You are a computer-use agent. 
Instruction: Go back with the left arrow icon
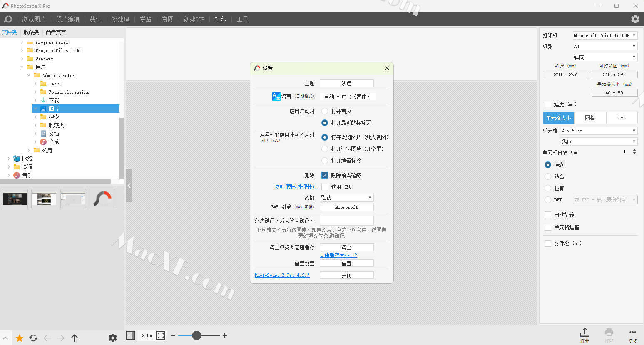pyautogui.click(x=47, y=338)
